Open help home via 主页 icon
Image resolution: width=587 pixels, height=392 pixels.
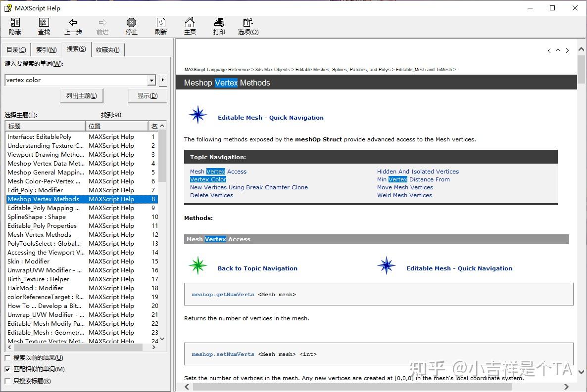pyautogui.click(x=190, y=26)
